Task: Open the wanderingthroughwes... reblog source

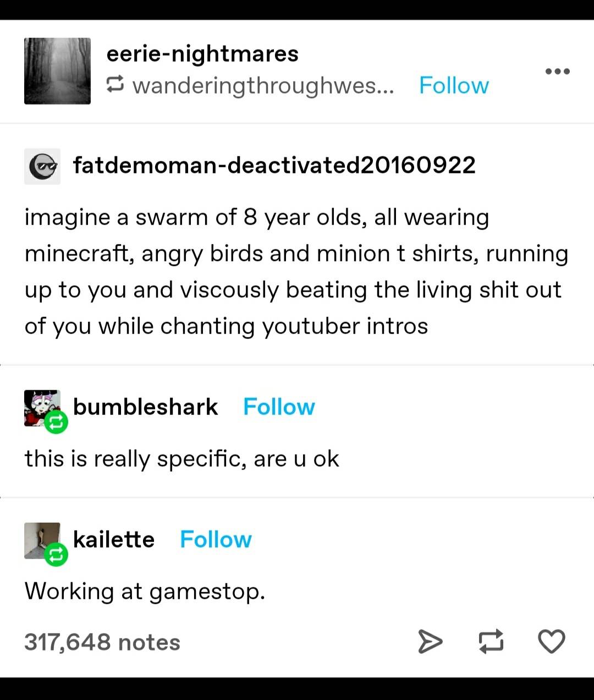Action: [x=263, y=86]
